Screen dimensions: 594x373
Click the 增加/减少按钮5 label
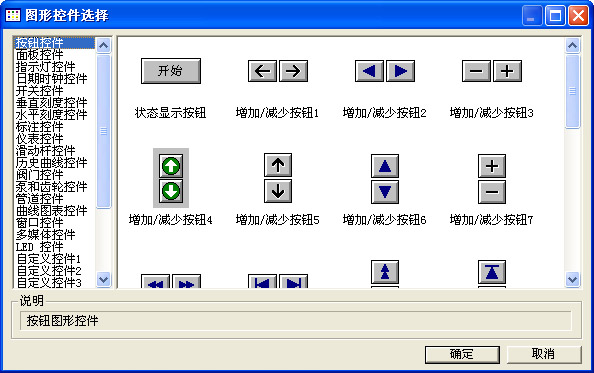point(277,220)
